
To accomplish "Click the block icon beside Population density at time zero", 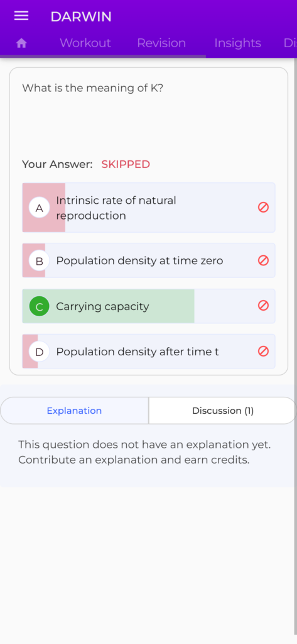I will 263,260.
